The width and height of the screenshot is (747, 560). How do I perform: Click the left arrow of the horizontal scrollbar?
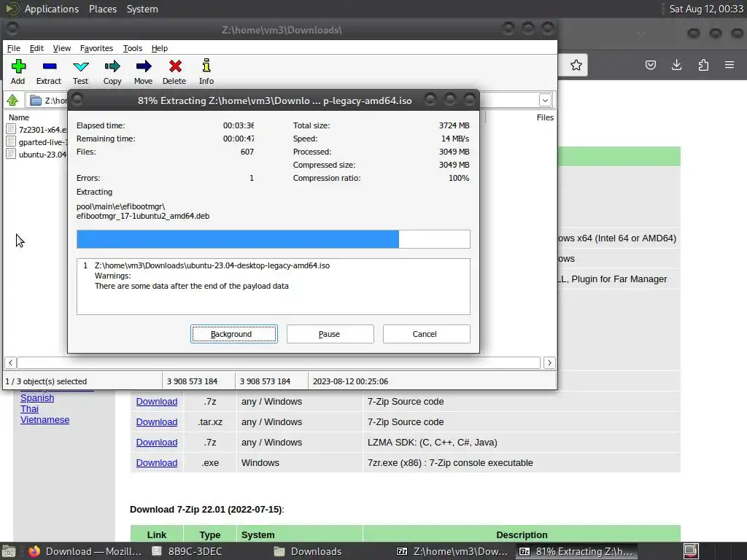tap(10, 363)
